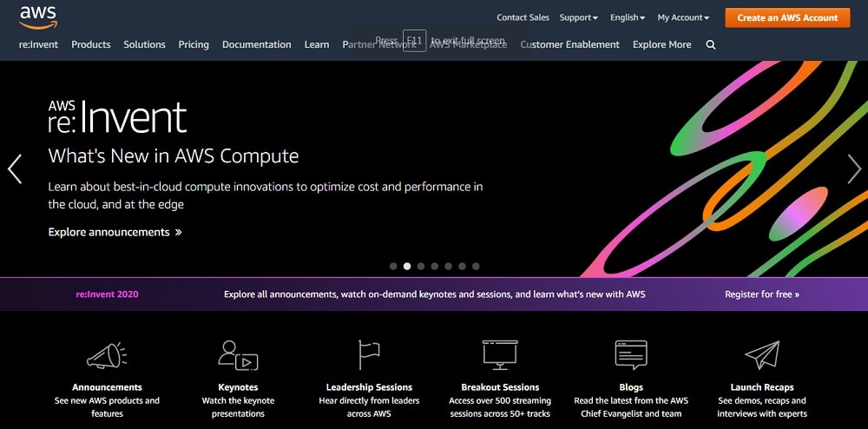Click 'Watch the keynote presentations' text
This screenshot has height=429, width=868.
238,407
